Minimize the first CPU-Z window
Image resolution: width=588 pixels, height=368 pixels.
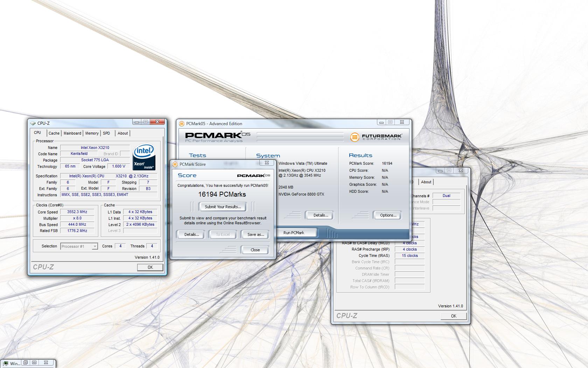(x=136, y=122)
